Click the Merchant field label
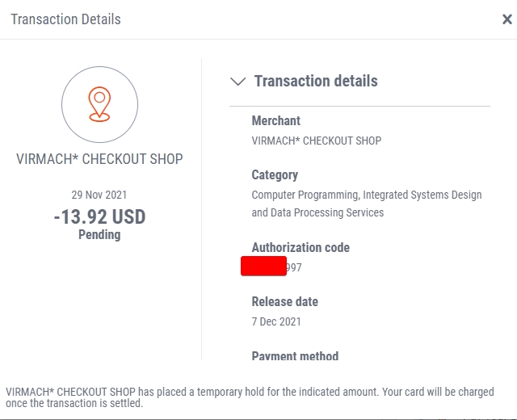This screenshot has width=517, height=420. click(x=276, y=120)
